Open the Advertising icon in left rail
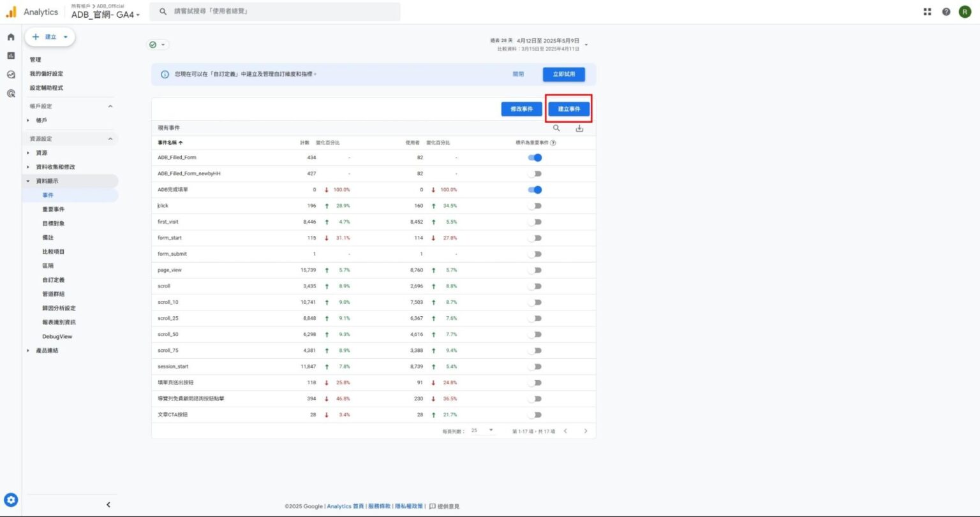 (11, 93)
